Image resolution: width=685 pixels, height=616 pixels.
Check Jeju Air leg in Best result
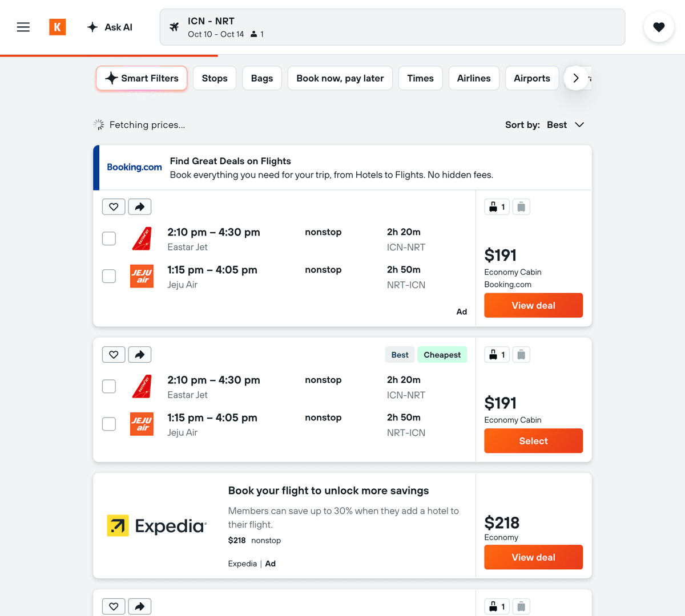pos(109,424)
